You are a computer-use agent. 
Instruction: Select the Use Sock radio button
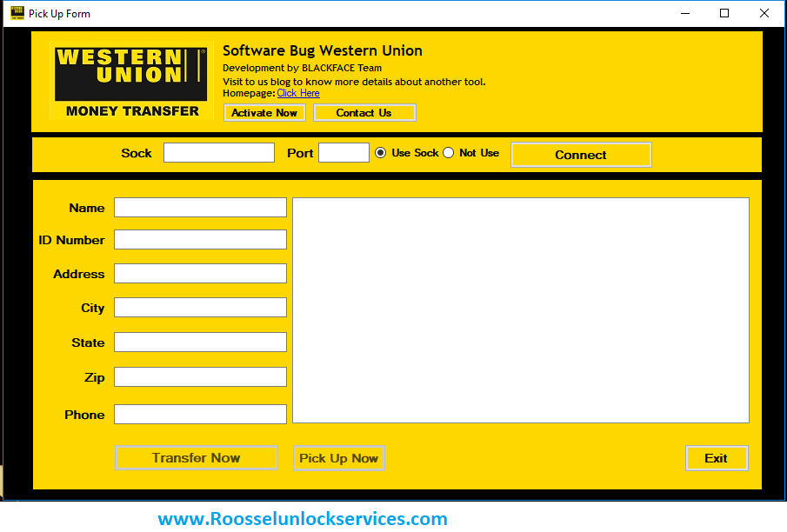click(x=380, y=153)
